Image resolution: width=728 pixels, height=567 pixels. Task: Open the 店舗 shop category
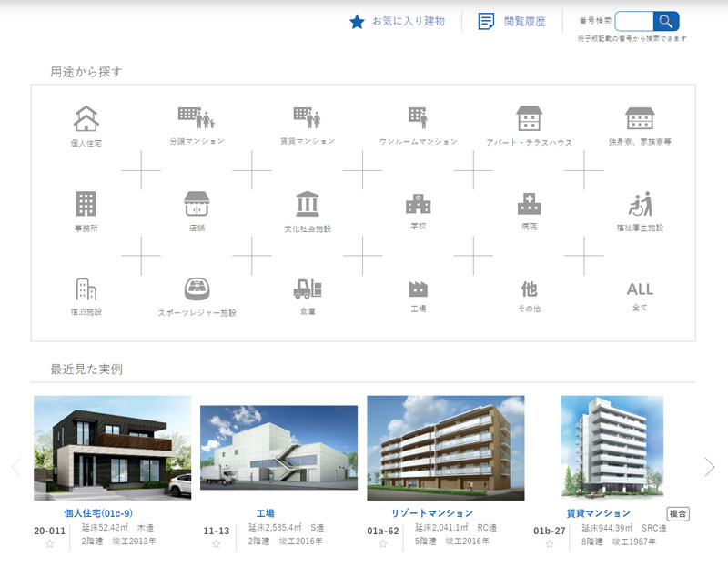(197, 203)
